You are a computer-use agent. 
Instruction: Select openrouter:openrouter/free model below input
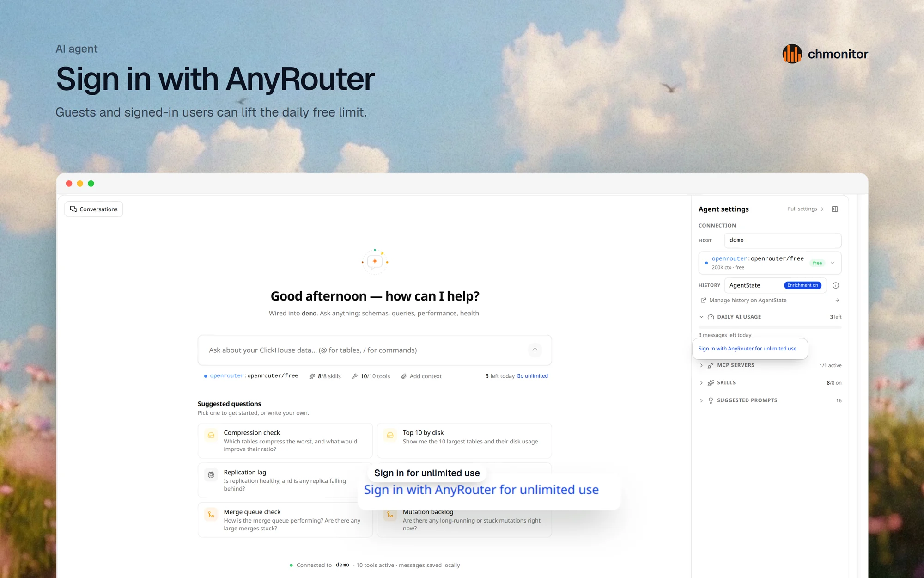(251, 376)
